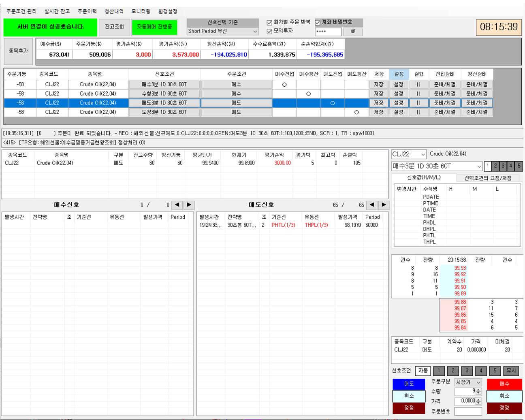Select number 2 beside the strategy dropdown
Viewport: 525px width, 420px height.
tap(495, 166)
